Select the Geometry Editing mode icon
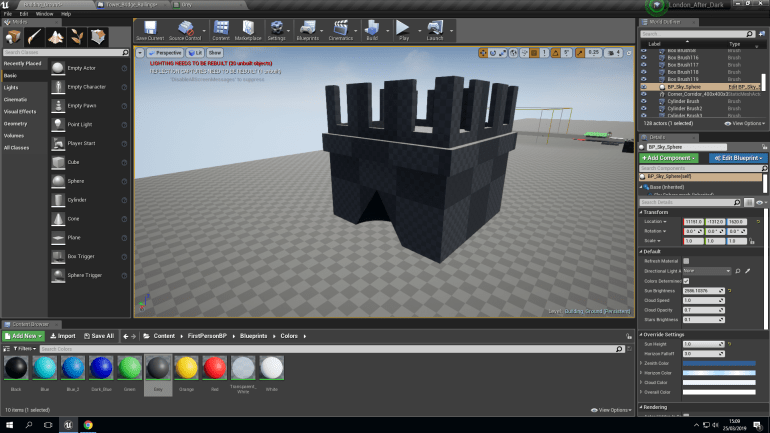This screenshot has width=770, height=433. (98, 37)
